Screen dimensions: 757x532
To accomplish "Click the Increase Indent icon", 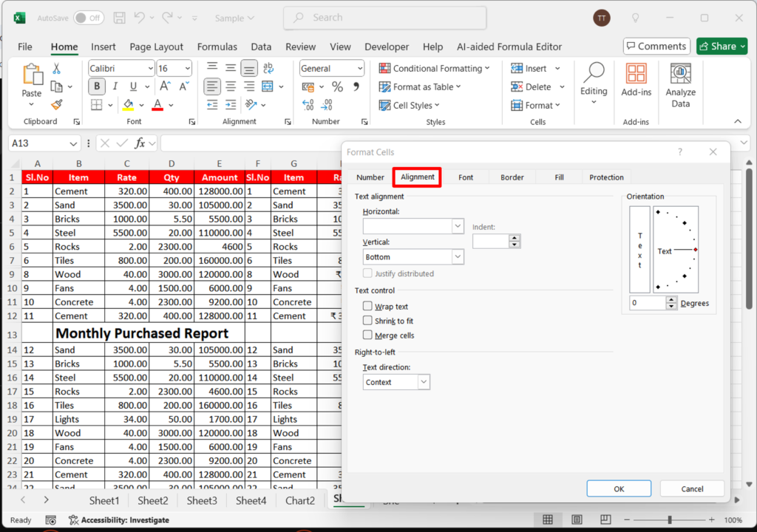I will pyautogui.click(x=231, y=105).
